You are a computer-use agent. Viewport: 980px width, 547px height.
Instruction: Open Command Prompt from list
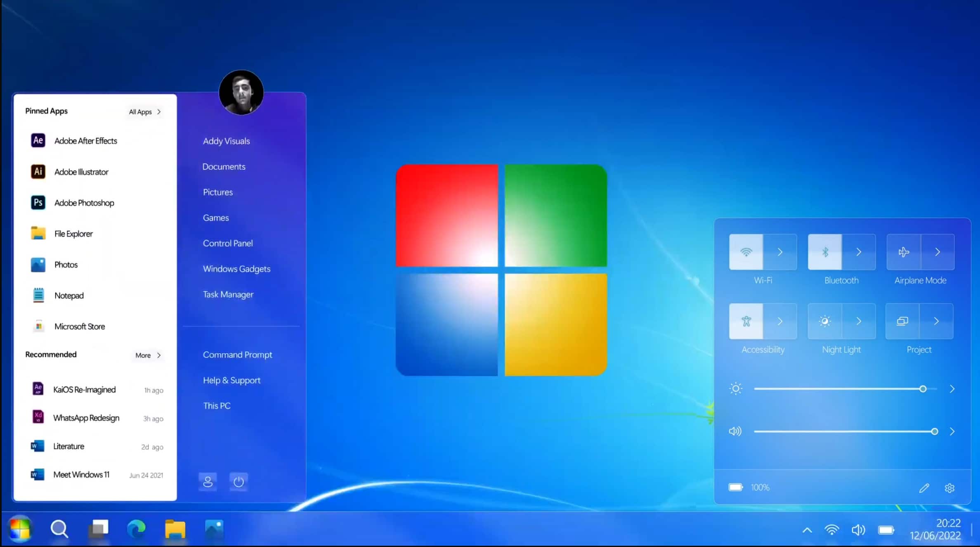point(237,354)
